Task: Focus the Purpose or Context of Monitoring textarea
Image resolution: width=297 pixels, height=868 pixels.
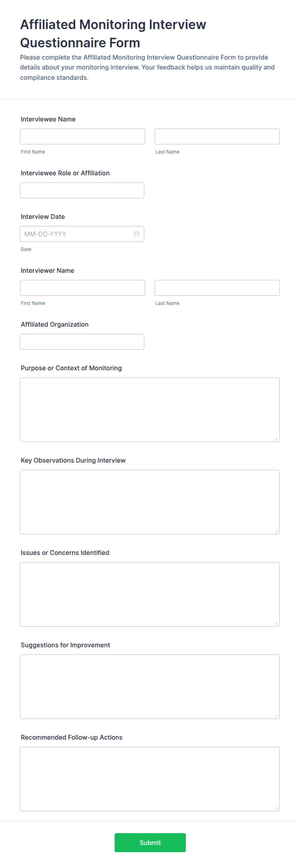Action: [x=150, y=410]
